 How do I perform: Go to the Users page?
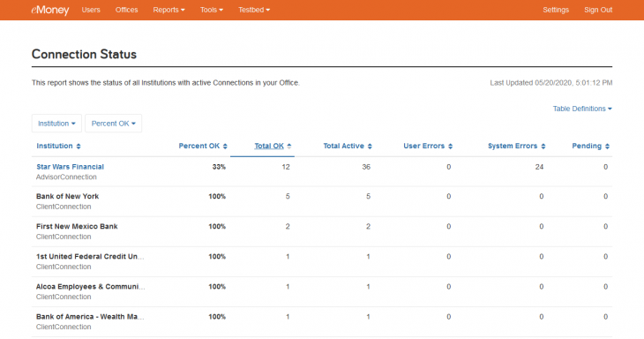(91, 10)
